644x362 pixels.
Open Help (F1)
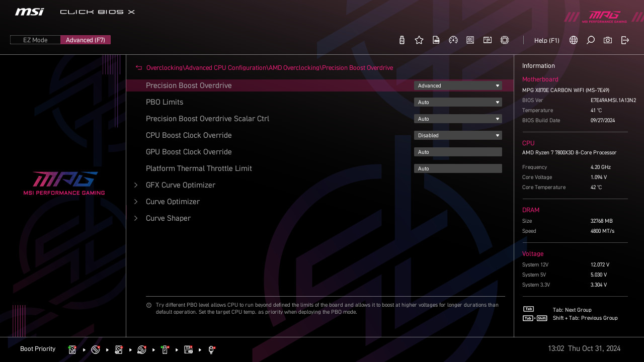pos(547,40)
